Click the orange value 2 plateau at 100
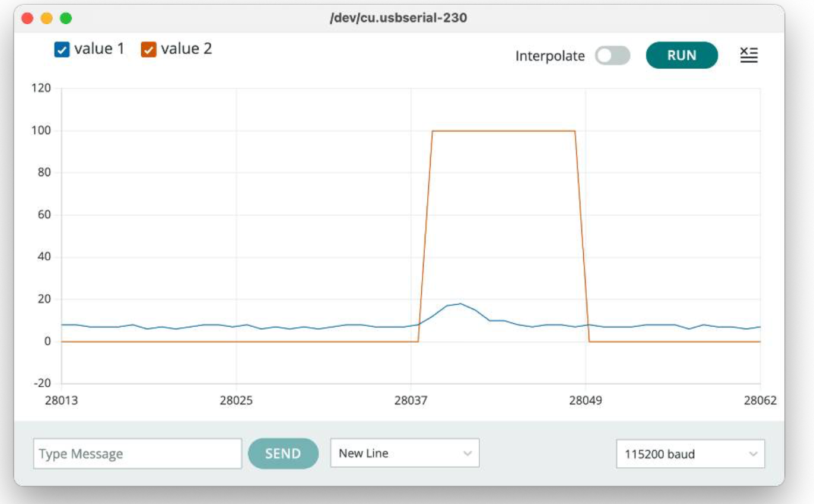Image resolution: width=814 pixels, height=504 pixels. tap(504, 130)
